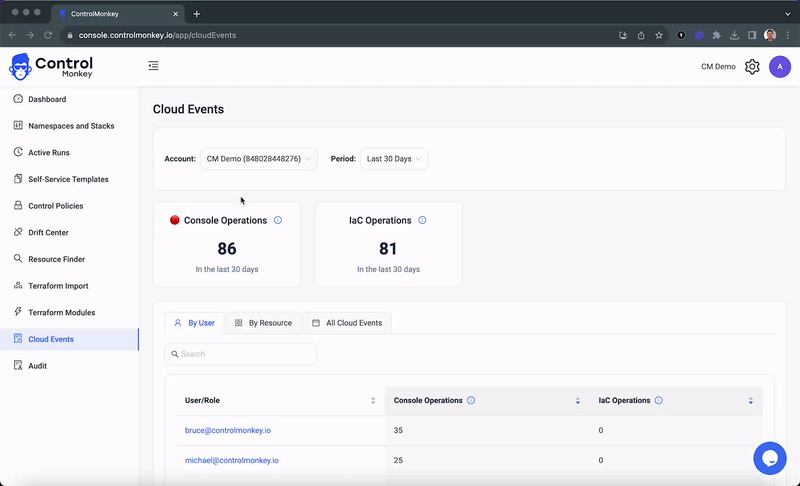Sort the User/Role column

[373, 401]
